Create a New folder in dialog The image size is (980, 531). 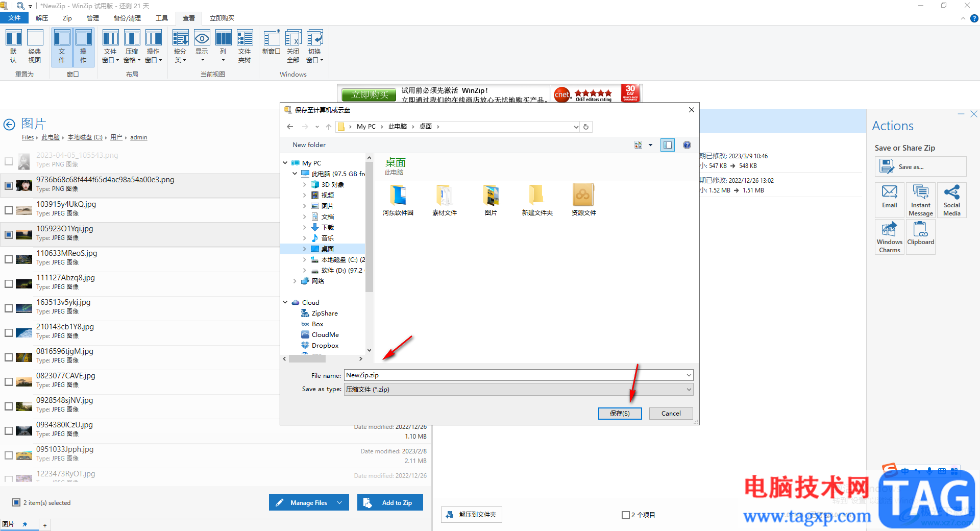click(x=309, y=145)
